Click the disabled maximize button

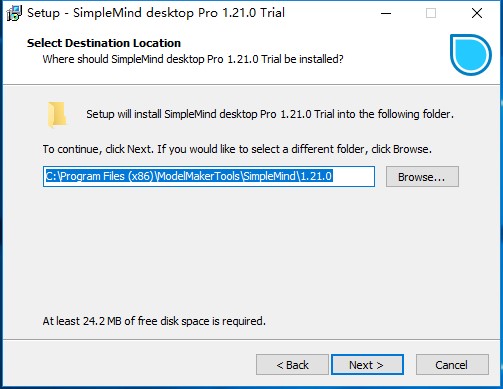[431, 13]
